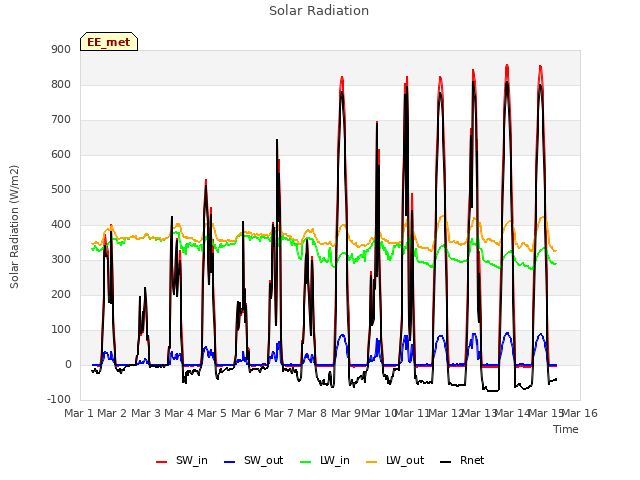Click the 100 y-axis tick label
This screenshot has height=480, width=640.
tap(61, 330)
